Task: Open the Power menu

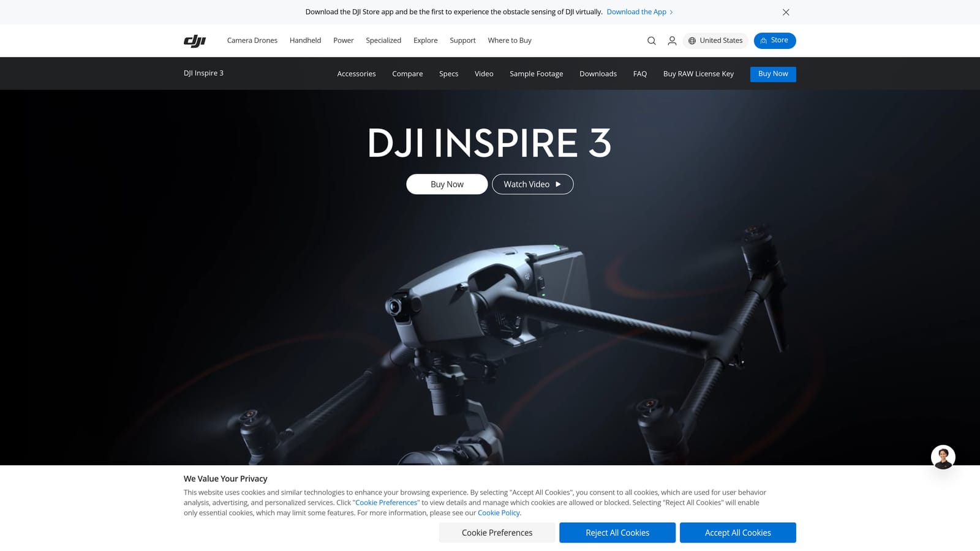Action: (x=344, y=40)
